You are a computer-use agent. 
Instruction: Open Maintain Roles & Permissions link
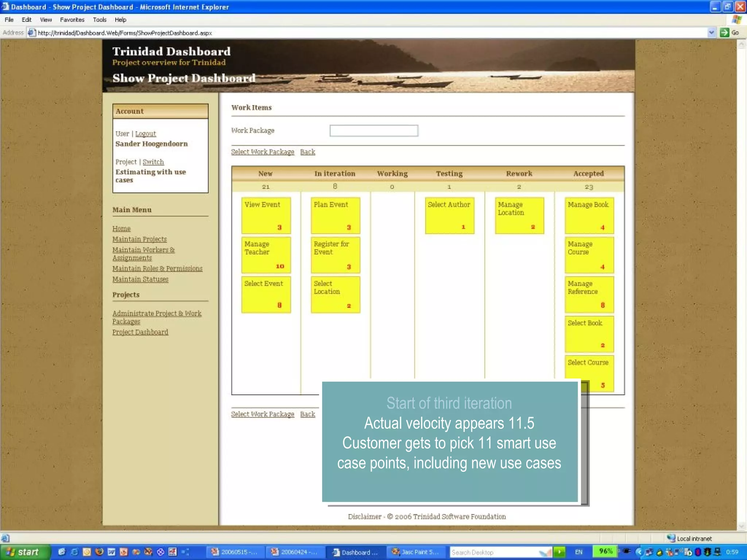point(157,269)
